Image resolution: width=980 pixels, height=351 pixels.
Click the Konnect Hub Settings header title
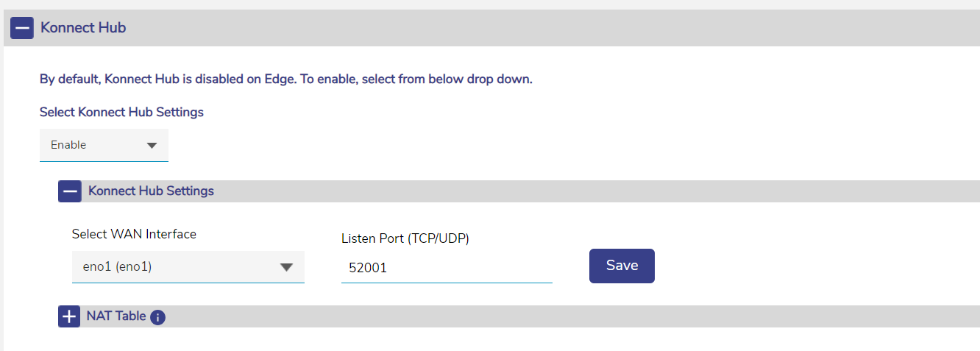pos(151,191)
